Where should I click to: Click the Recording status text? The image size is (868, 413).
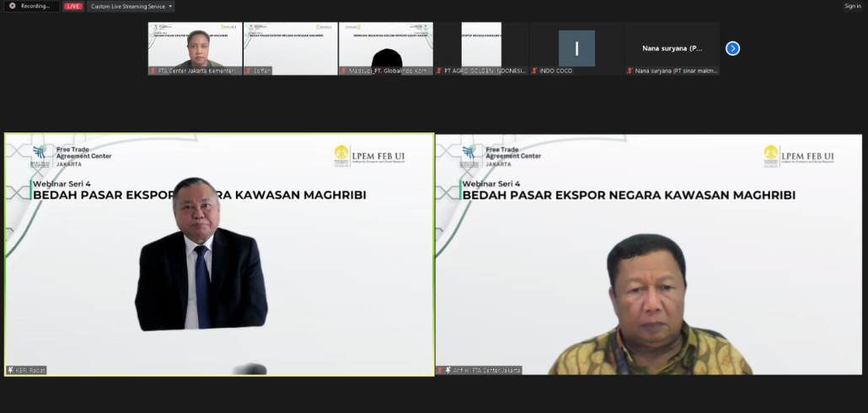(x=35, y=6)
